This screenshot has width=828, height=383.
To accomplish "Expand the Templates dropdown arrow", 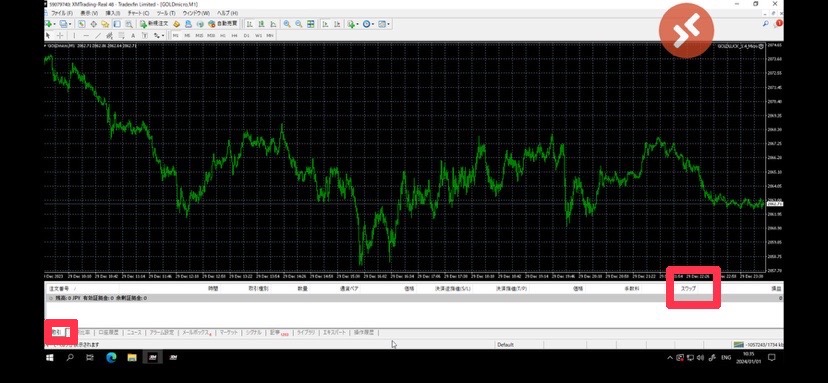I will 389,24.
